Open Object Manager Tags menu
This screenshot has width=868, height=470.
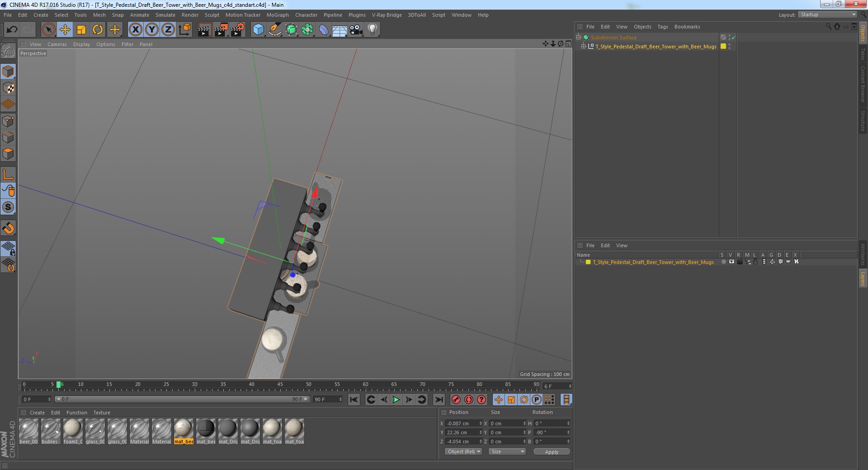pyautogui.click(x=663, y=27)
